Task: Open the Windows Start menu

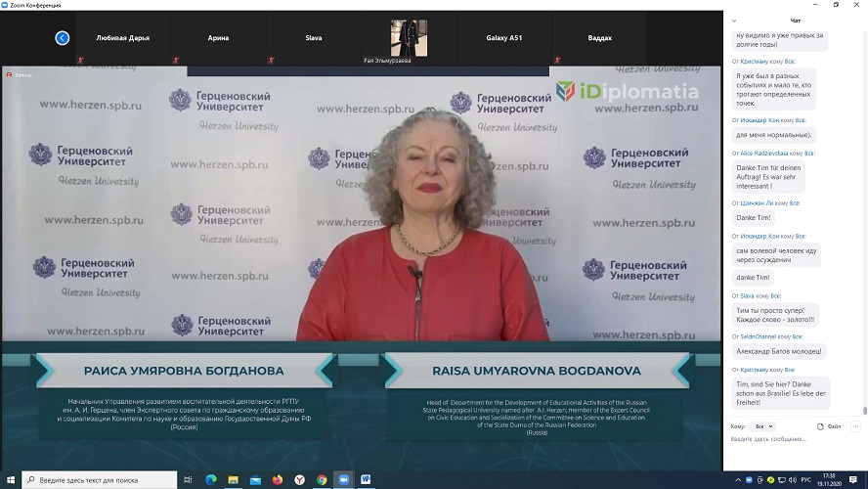Action: [10, 480]
